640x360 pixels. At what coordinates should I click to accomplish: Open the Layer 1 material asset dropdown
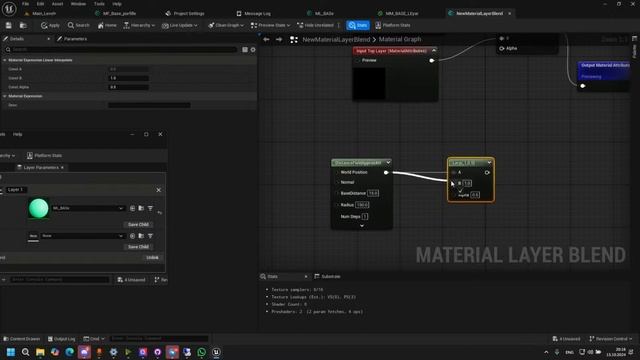coord(88,208)
